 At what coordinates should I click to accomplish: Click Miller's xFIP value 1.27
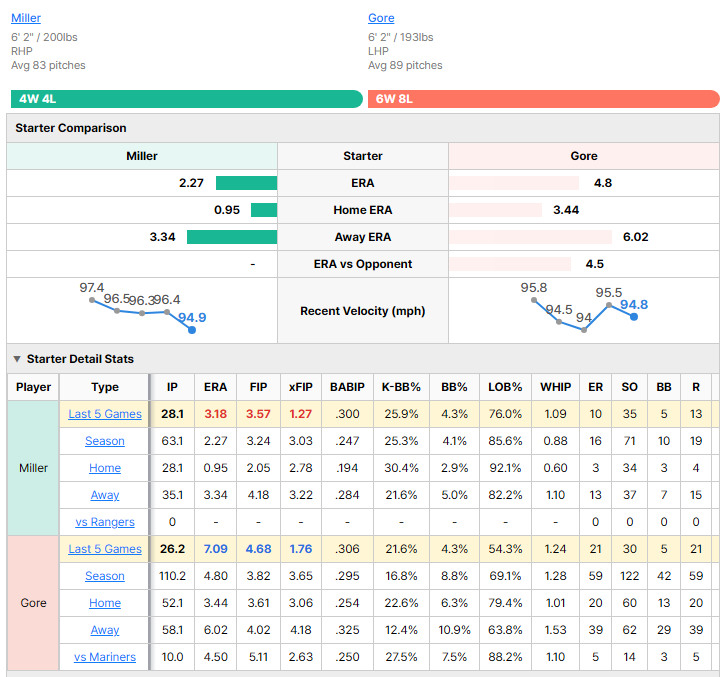click(301, 414)
